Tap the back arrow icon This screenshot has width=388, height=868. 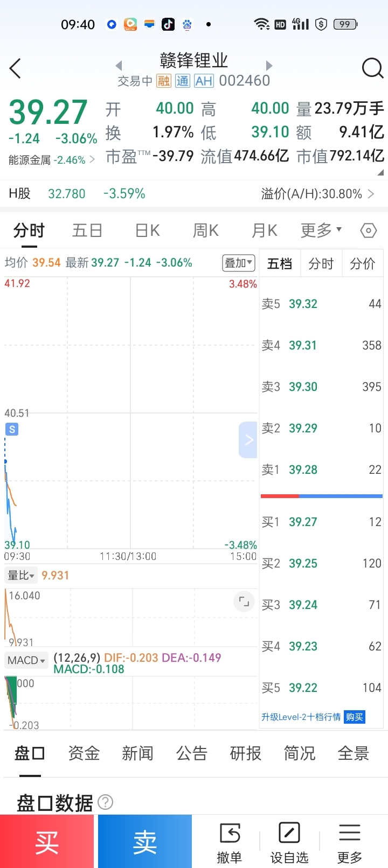coord(15,68)
